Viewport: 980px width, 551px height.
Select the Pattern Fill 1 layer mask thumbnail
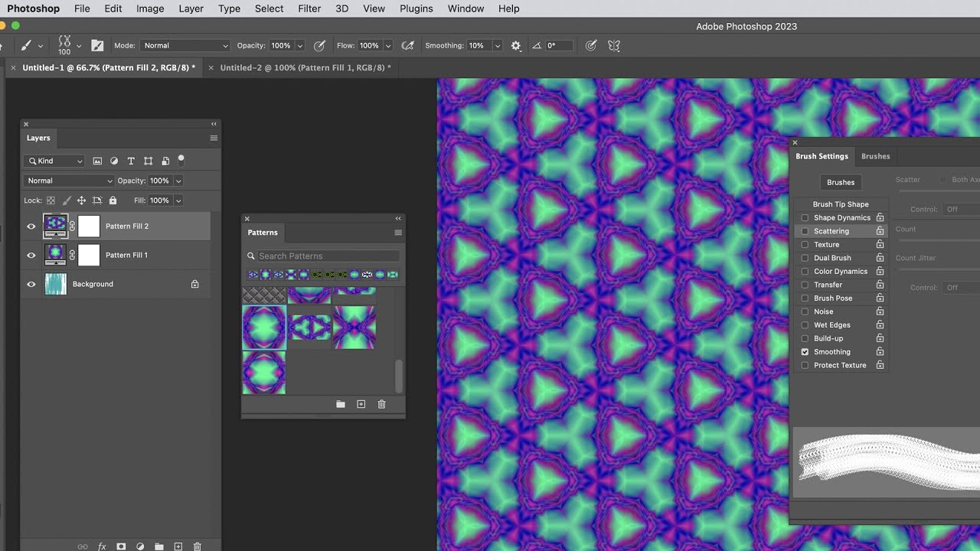(89, 255)
